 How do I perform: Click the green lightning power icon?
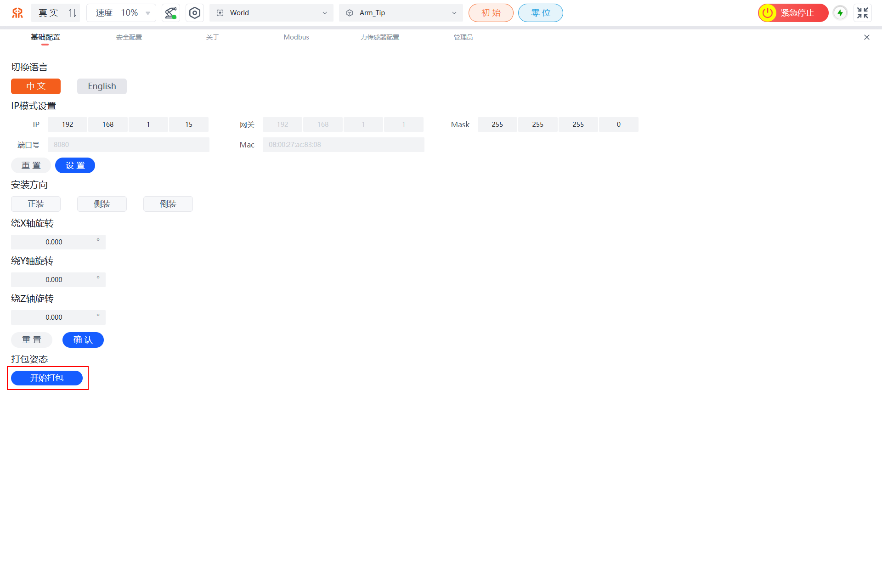[x=840, y=13]
